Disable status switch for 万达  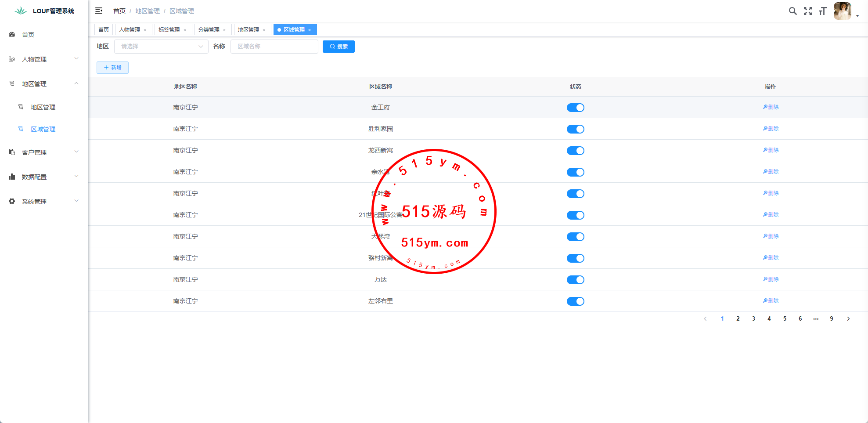pos(575,280)
